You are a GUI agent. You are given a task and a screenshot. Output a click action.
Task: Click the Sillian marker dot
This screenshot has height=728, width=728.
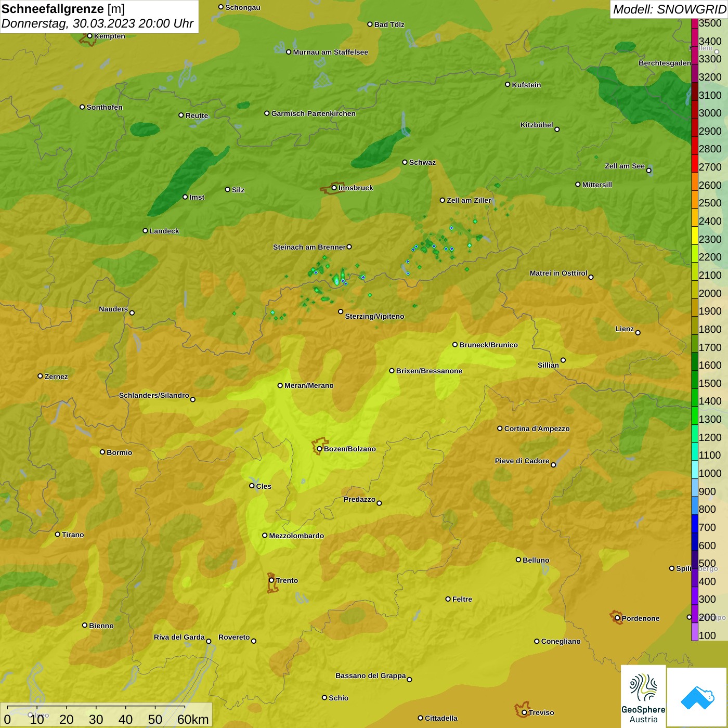(563, 360)
